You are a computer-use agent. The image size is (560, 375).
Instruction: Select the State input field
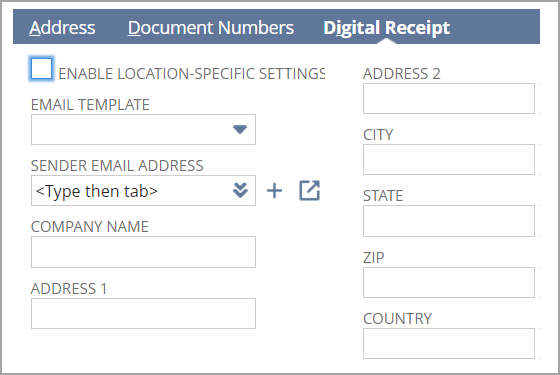coord(449,221)
